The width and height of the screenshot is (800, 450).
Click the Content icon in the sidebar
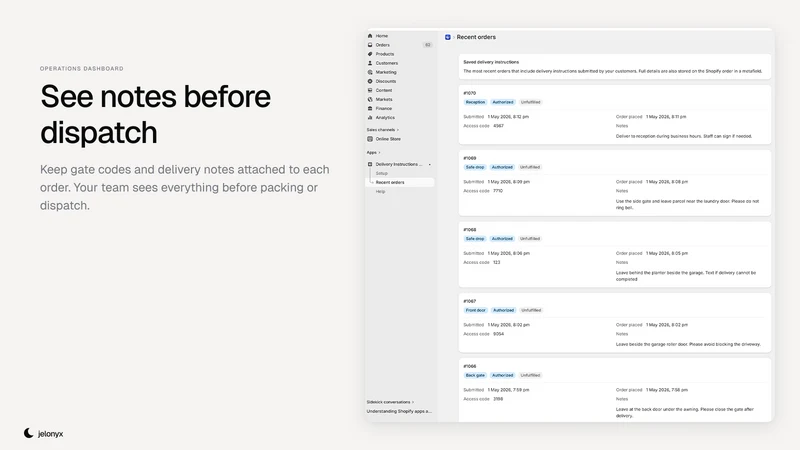coord(370,90)
